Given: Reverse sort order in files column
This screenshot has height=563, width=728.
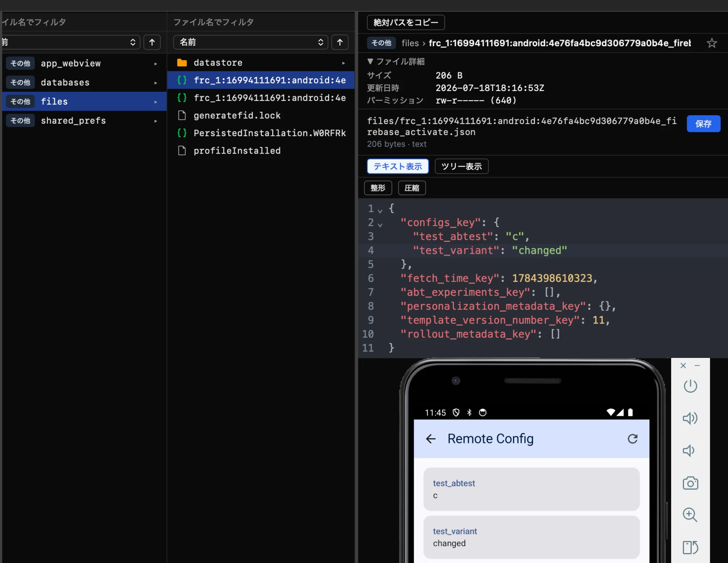Looking at the screenshot, I should (x=339, y=42).
